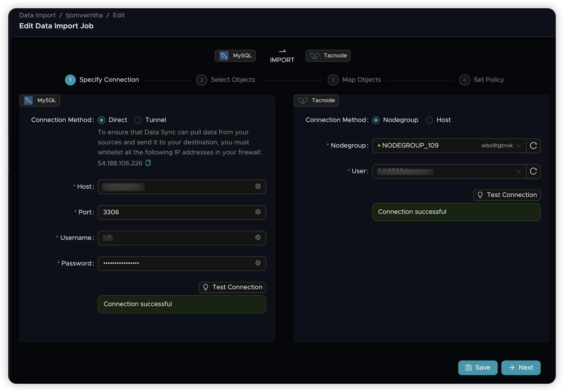Refresh the Nodegroup list
This screenshot has height=392, width=564.
click(533, 146)
